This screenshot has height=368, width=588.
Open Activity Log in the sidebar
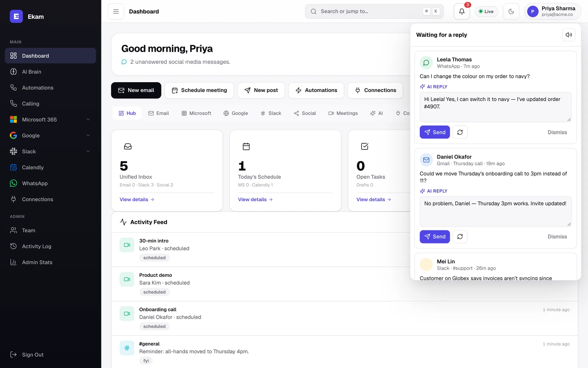tap(50, 246)
